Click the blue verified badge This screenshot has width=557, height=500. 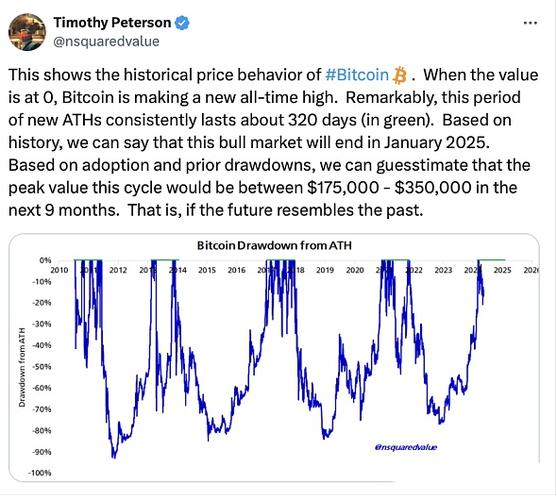tap(183, 23)
